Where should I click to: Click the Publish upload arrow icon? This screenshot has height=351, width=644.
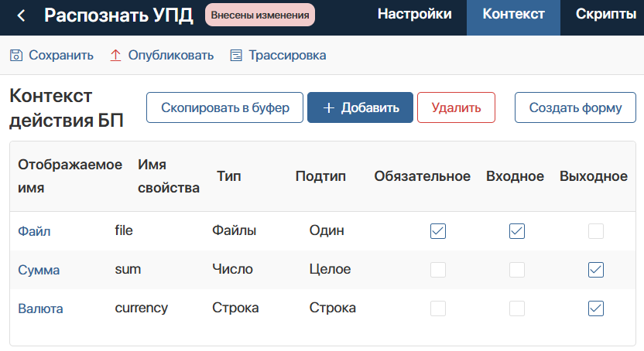(x=115, y=56)
